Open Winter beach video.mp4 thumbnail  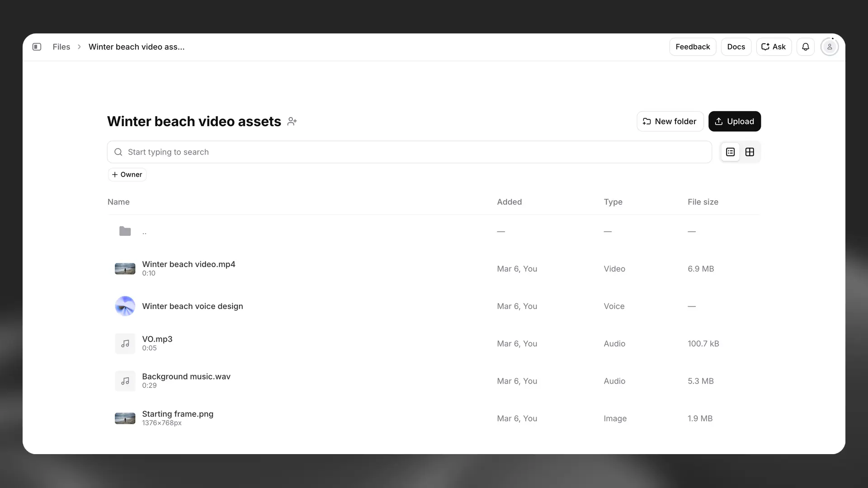[x=125, y=268]
